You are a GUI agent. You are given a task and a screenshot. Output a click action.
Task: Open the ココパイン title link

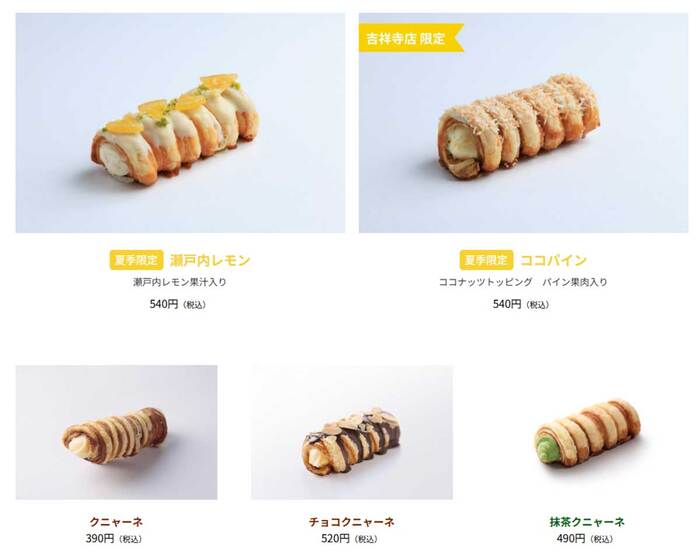pyautogui.click(x=553, y=260)
